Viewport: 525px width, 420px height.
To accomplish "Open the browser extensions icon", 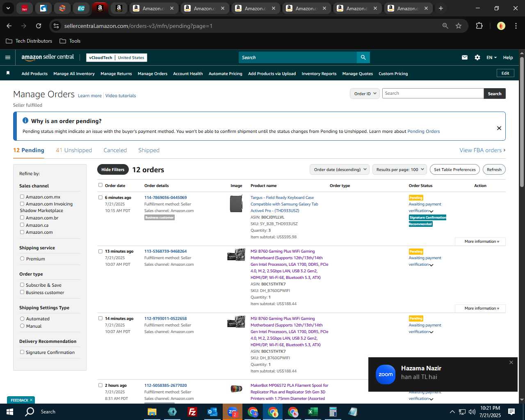I will (479, 26).
